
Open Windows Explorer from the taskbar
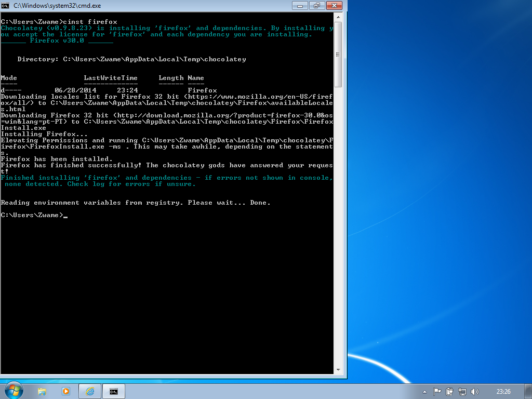pyautogui.click(x=42, y=392)
